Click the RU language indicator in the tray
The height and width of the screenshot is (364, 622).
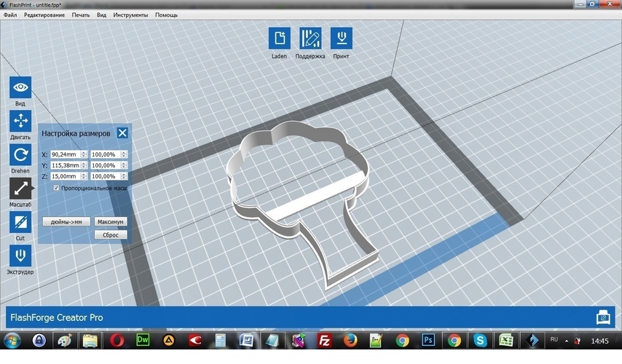coord(554,340)
